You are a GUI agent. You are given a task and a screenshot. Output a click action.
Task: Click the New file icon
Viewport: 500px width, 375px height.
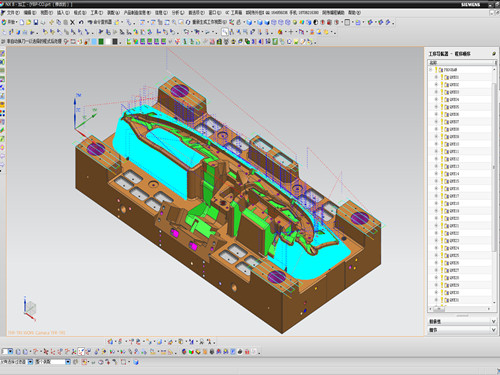(x=22, y=22)
